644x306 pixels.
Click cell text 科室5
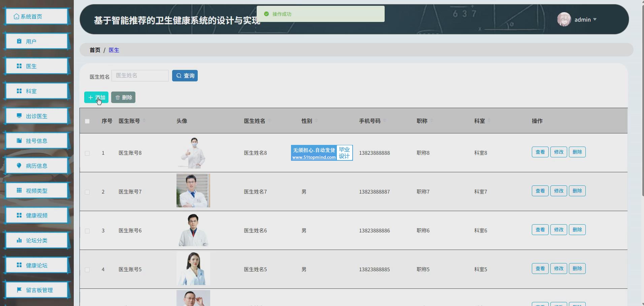coord(481,269)
